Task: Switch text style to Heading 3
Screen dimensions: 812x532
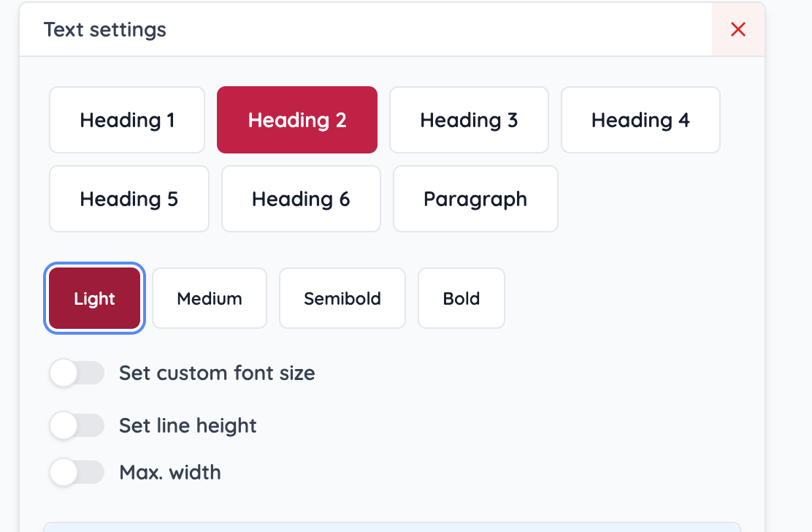Action: (x=469, y=120)
